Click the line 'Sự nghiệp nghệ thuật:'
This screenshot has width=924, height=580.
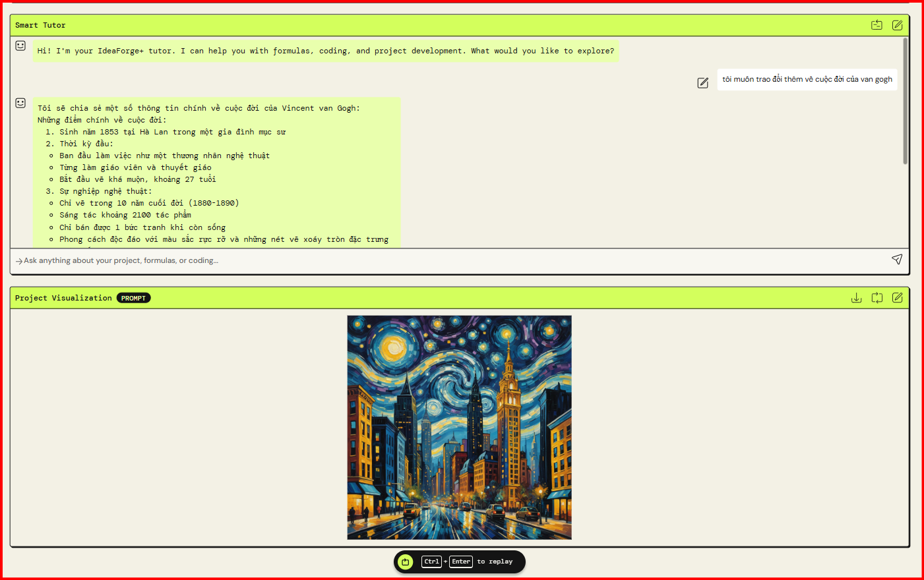(106, 191)
